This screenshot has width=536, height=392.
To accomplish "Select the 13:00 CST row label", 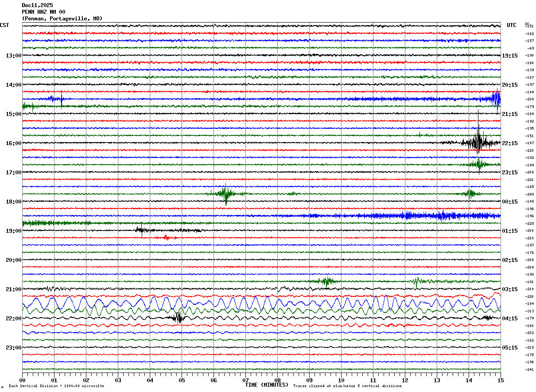I will point(13,56).
